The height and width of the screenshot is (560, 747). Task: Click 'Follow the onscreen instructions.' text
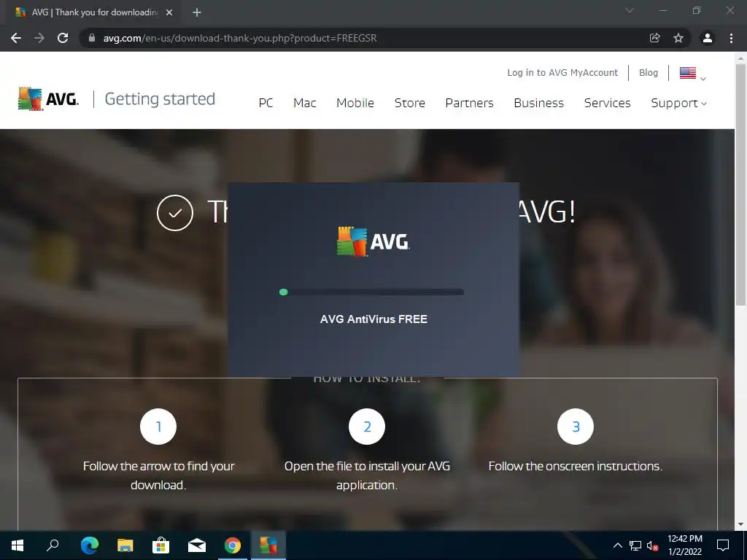[576, 466]
